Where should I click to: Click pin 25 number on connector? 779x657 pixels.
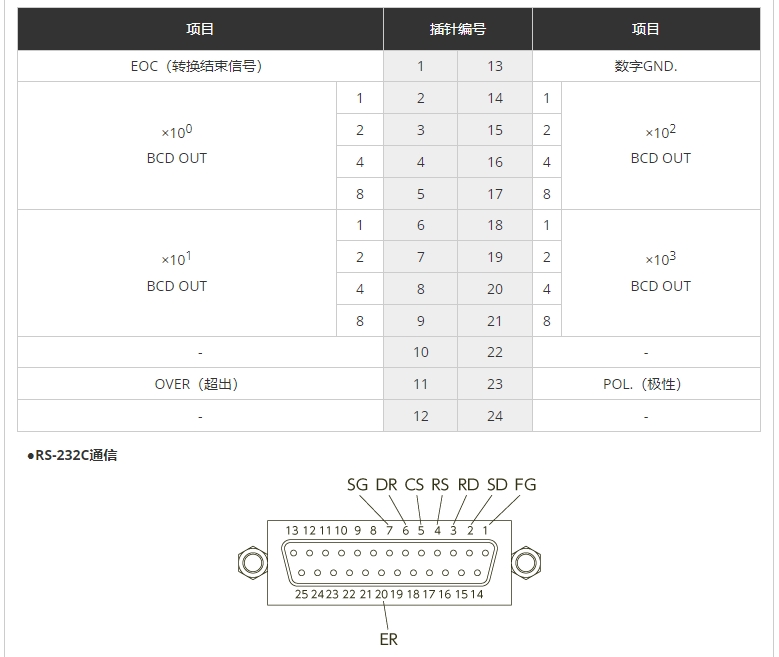302,594
